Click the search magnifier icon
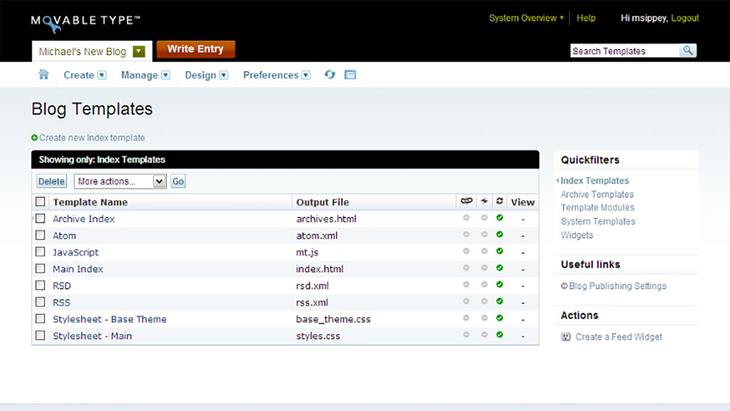Screen dimensions: 730x411 tap(687, 50)
